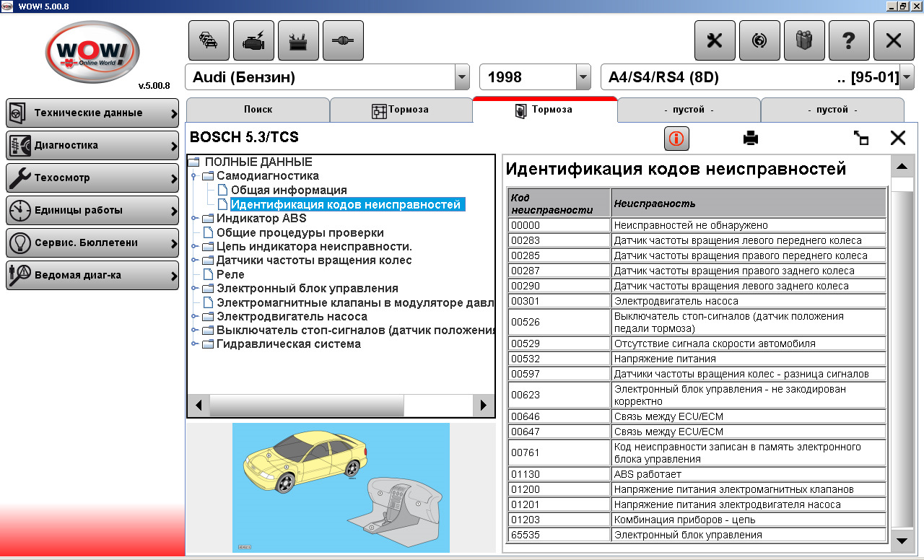Image resolution: width=924 pixels, height=560 pixels.
Task: Close the BOSCH 5.3/TCS document panel
Action: point(898,138)
